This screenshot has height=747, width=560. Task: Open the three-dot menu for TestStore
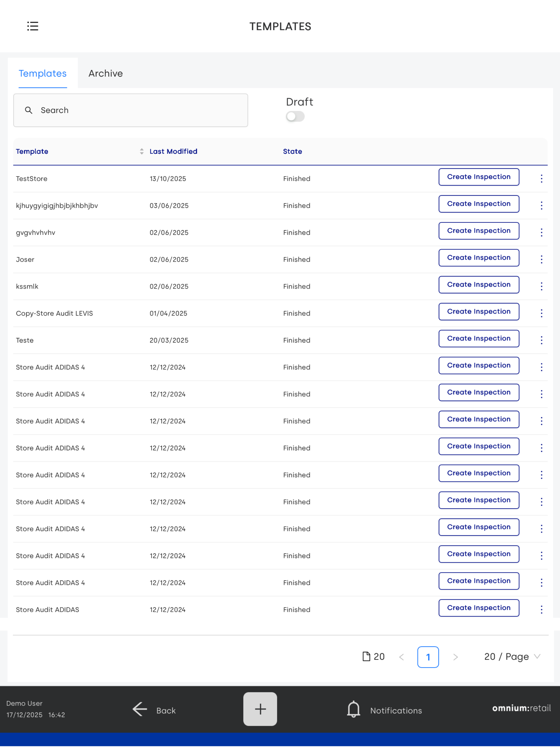pyautogui.click(x=542, y=179)
